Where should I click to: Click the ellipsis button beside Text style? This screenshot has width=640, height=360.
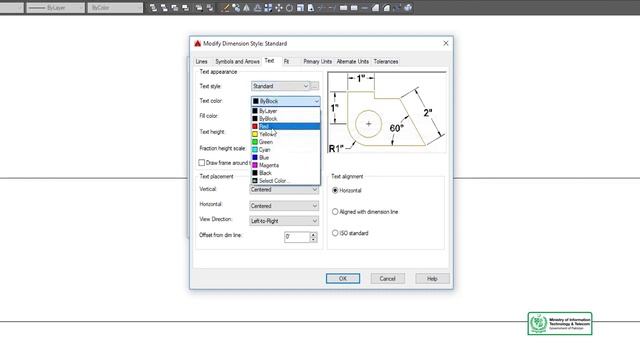[315, 86]
